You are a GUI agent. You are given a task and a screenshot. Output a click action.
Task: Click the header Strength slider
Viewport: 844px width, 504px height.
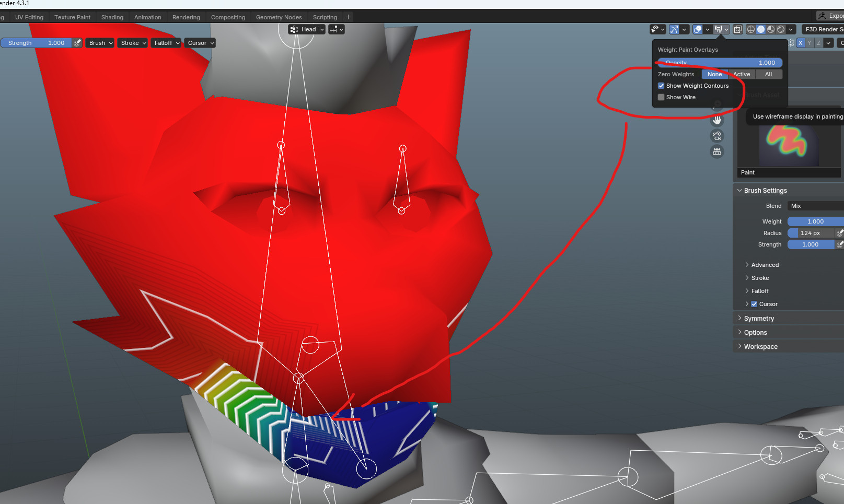(36, 43)
